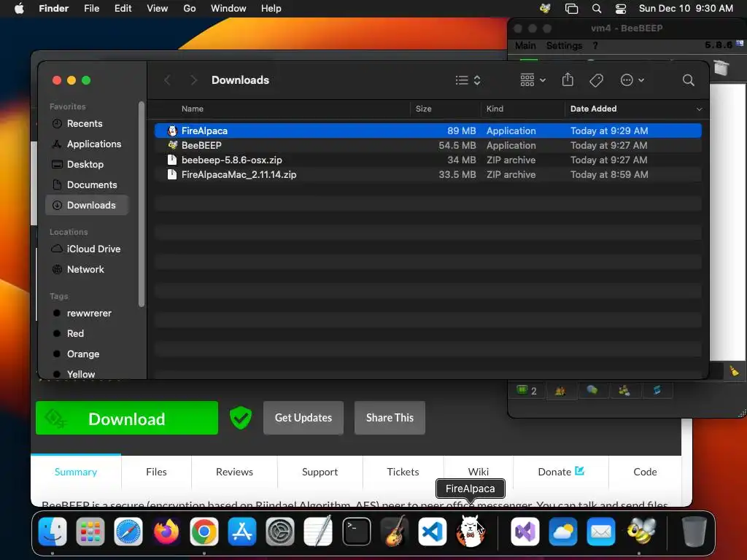Switch to the Reviews tab
Screen dimensions: 747x560
[234, 472]
